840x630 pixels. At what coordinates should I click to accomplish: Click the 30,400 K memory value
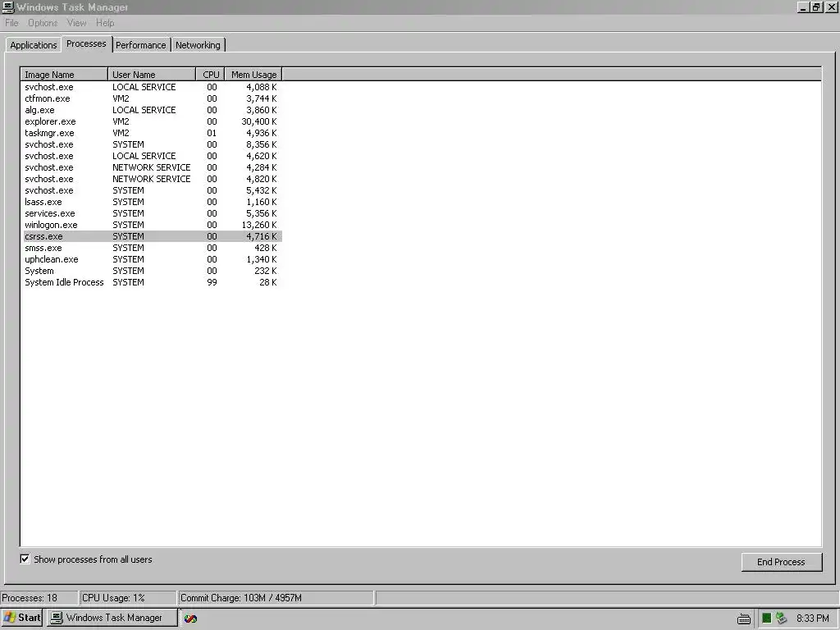258,121
